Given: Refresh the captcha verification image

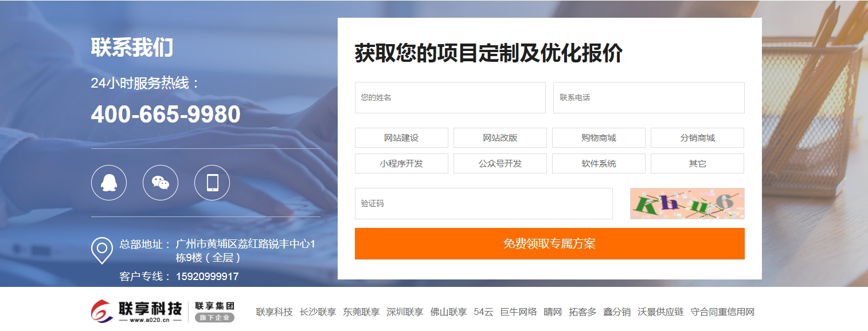Looking at the screenshot, I should pyautogui.click(x=687, y=203).
